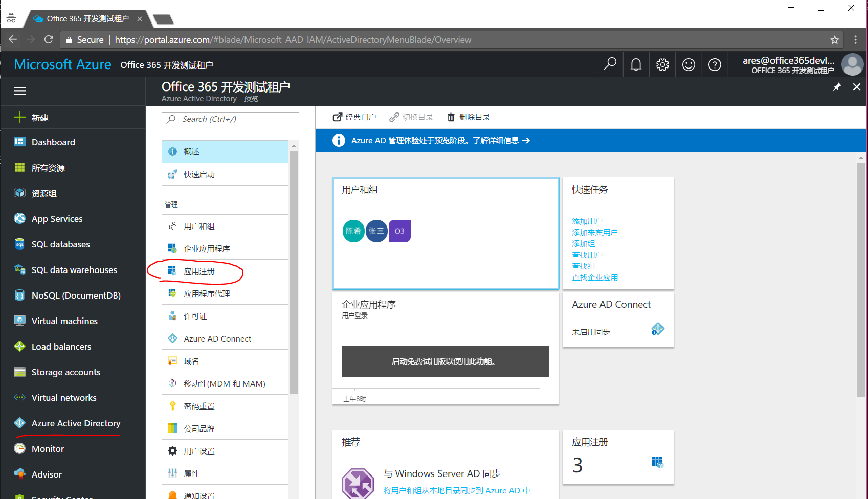
Task: Open Virtual networks sidebar item
Action: (73, 398)
